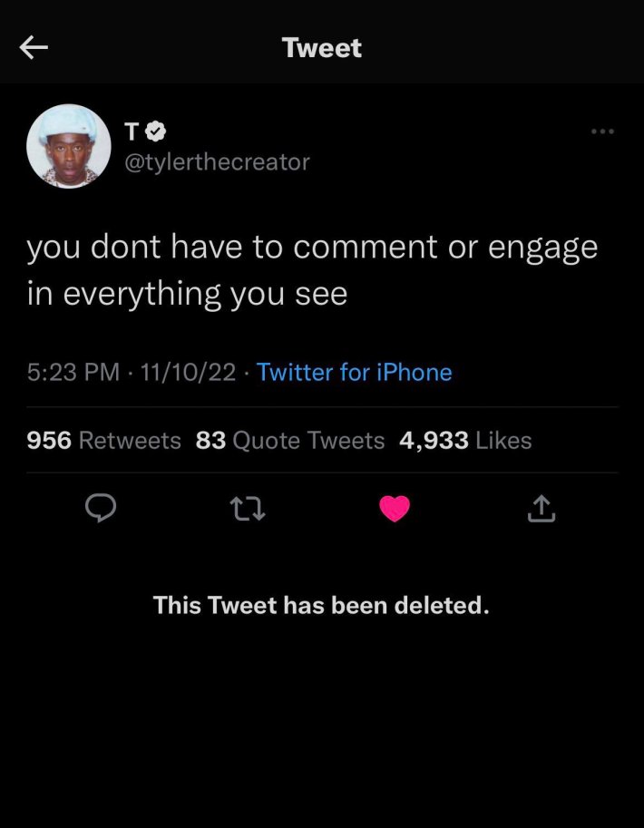Open the tweet options with the three-dot icon
Viewport: 644px width, 828px height.
click(x=602, y=131)
